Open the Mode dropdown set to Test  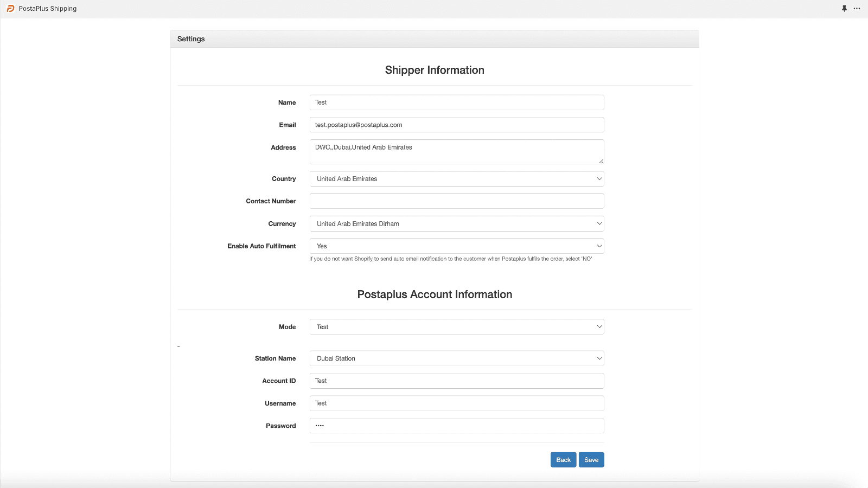(x=456, y=327)
